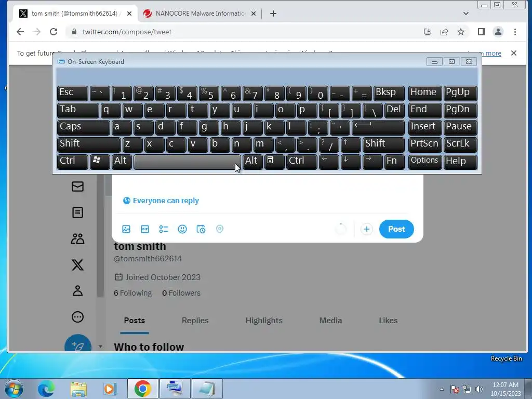
Task: Open the 0 Followers link
Action: [181, 293]
